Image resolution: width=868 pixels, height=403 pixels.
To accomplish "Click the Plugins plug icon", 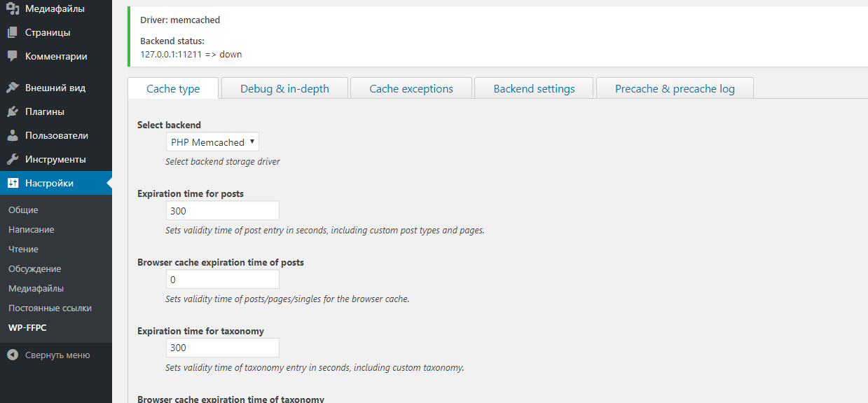I will tap(13, 111).
